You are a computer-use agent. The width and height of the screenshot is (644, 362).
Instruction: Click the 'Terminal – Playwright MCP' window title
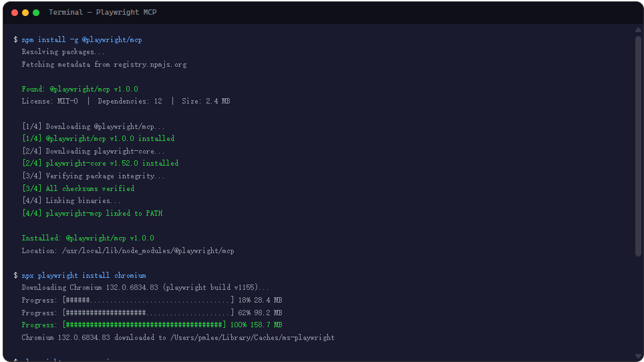click(x=103, y=12)
